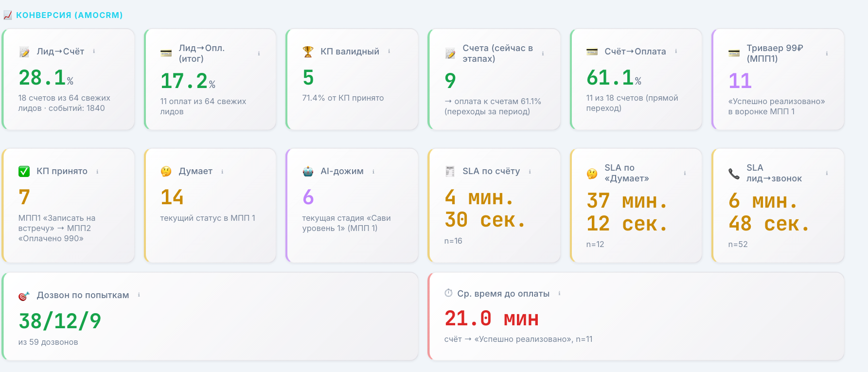Select the thinking face icon beside SLA по «Думает»
868x372 pixels.
(592, 174)
